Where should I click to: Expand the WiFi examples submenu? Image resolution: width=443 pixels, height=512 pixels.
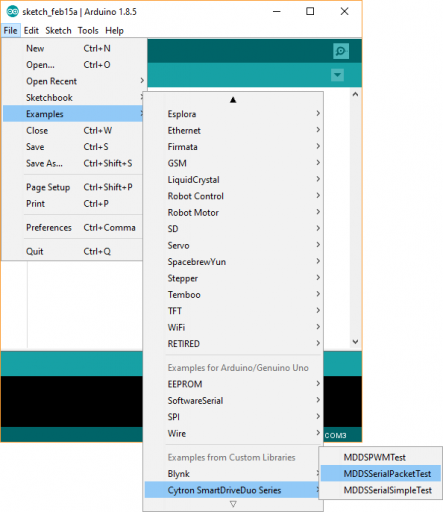tap(233, 327)
